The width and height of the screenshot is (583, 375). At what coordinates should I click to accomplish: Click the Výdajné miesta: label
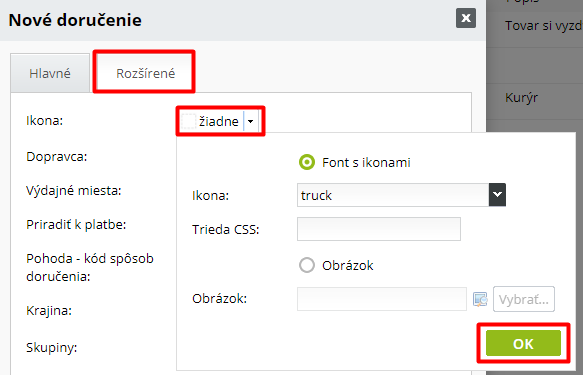(x=74, y=191)
